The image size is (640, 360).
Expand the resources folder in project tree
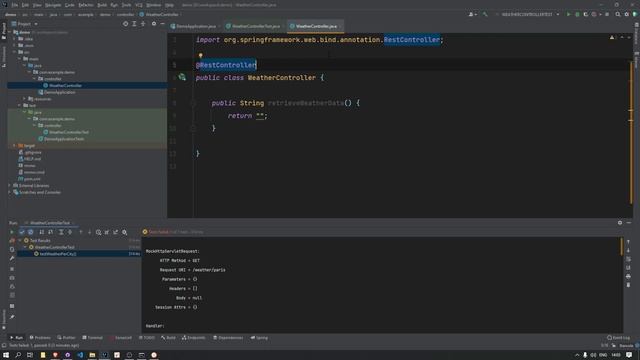coord(24,99)
